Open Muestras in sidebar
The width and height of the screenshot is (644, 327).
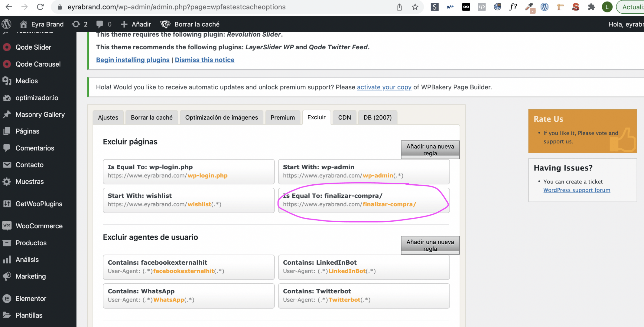click(30, 182)
